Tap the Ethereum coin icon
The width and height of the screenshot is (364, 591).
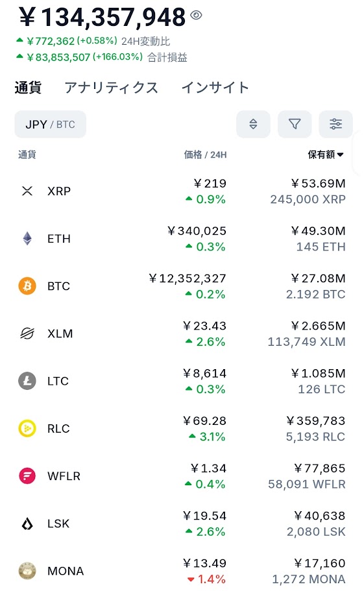pyautogui.click(x=27, y=239)
